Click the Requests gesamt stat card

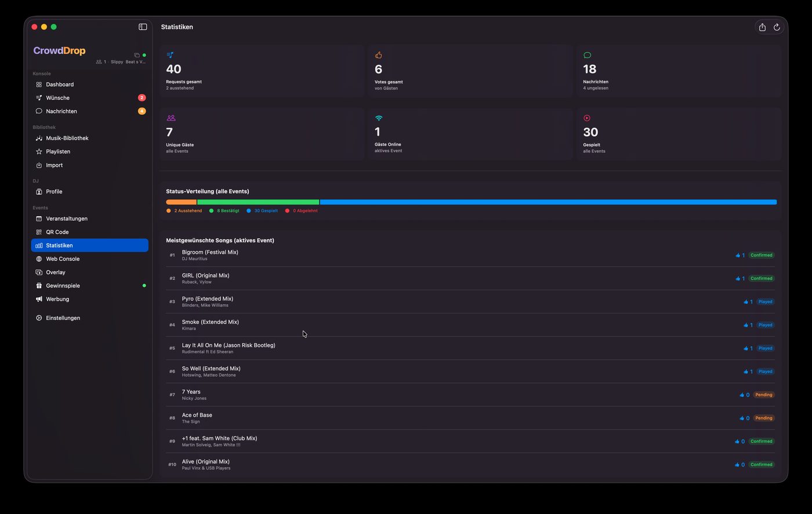pos(261,71)
